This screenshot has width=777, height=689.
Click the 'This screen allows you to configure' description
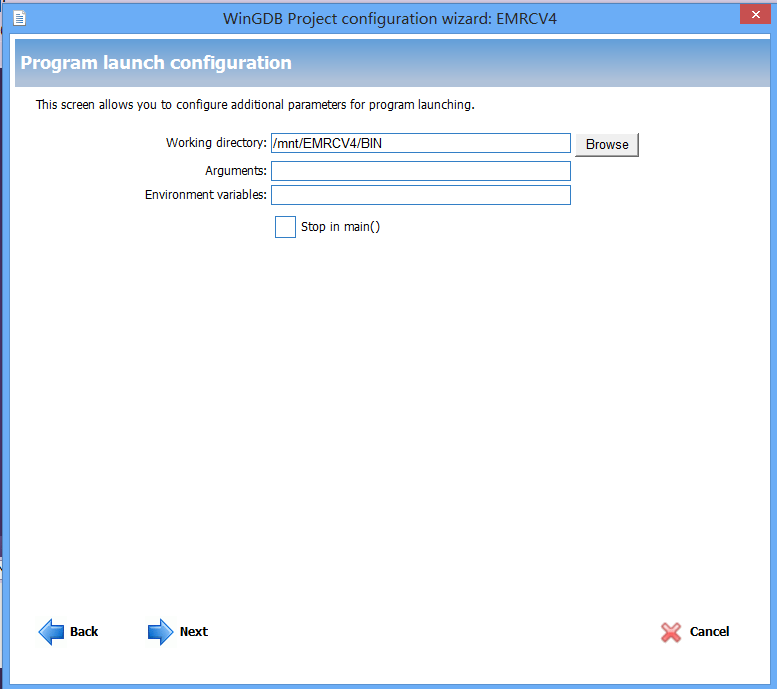255,105
